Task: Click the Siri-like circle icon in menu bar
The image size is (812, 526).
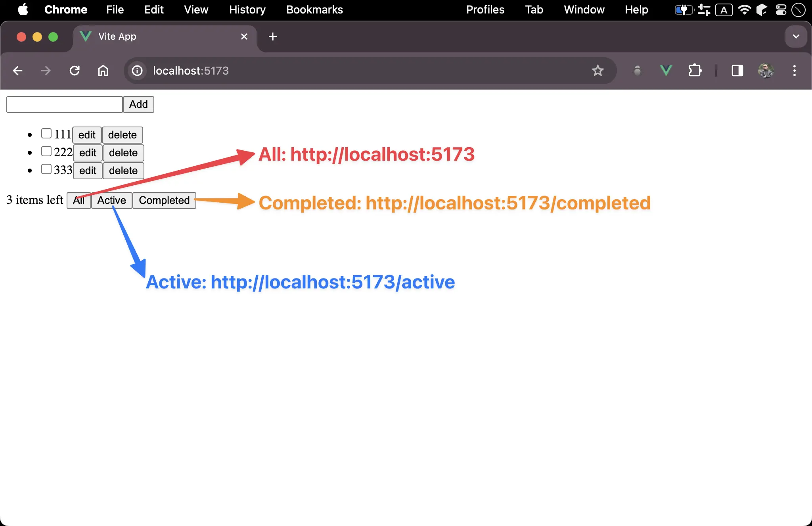Action: pyautogui.click(x=799, y=10)
